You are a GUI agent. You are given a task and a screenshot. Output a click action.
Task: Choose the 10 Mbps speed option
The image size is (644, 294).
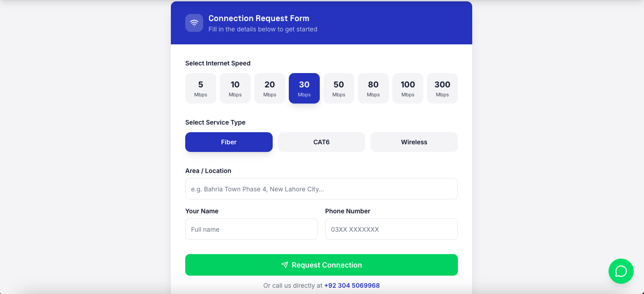(x=235, y=88)
